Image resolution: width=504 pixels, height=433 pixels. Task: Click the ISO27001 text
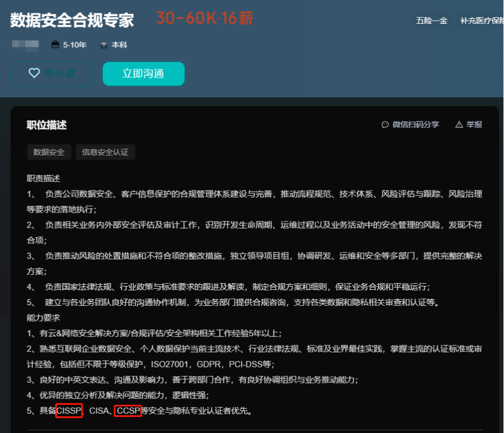click(x=169, y=364)
